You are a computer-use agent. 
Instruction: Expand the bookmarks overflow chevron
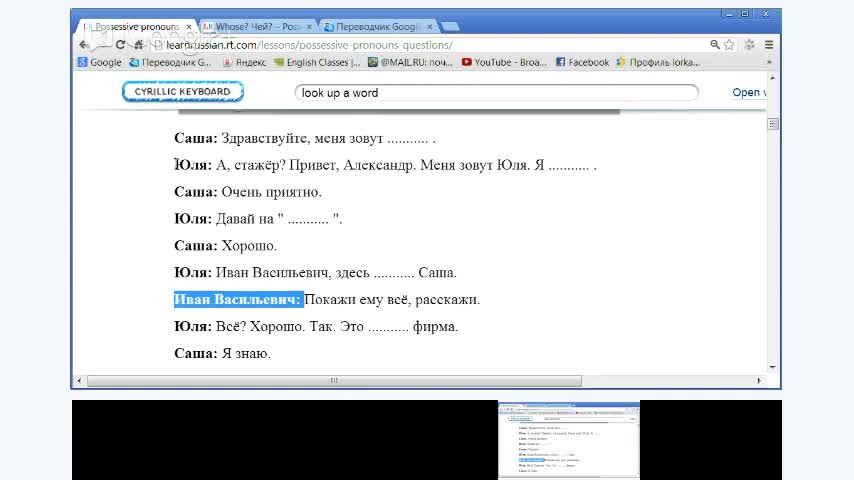coord(769,62)
